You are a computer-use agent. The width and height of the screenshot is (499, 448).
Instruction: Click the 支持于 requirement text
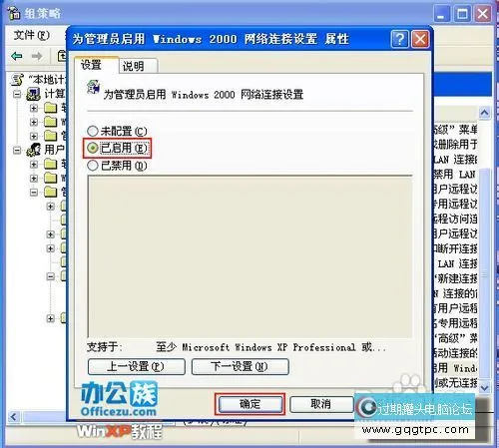tap(270, 347)
